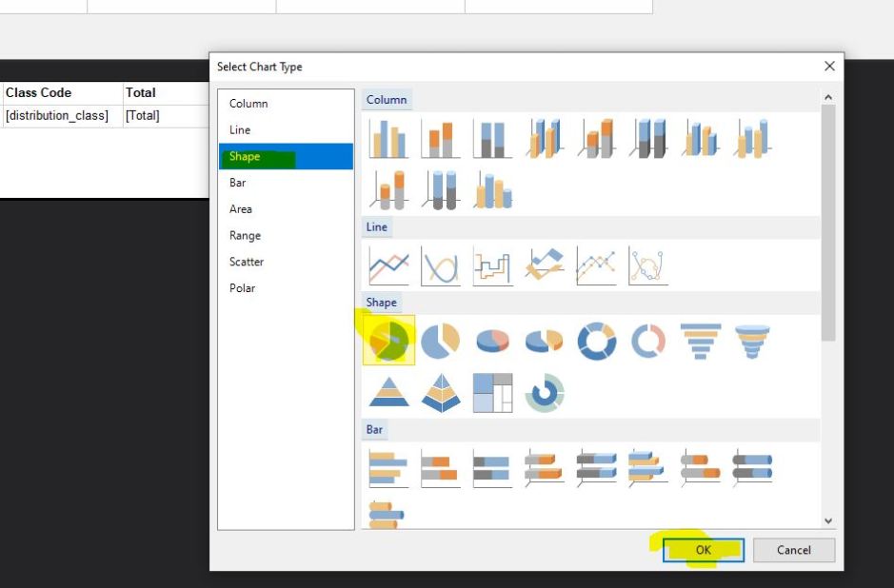Viewport: 894px width, 588px height.
Task: Select the Sunburst chart icon
Action: click(545, 393)
